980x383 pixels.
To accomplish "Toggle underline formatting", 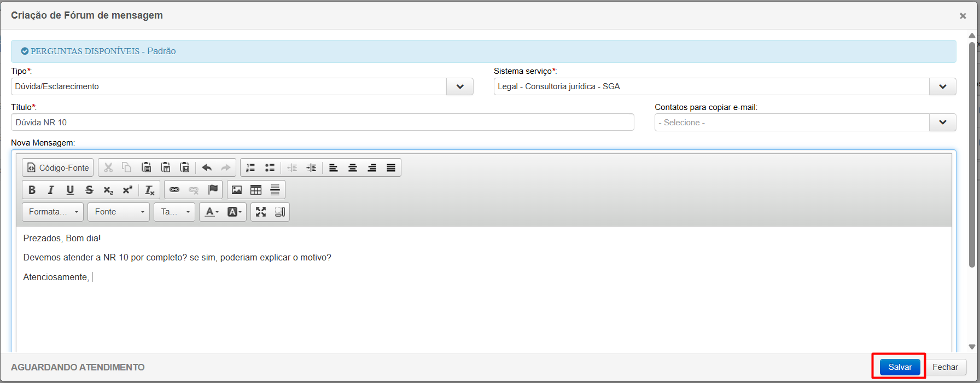I will point(70,190).
